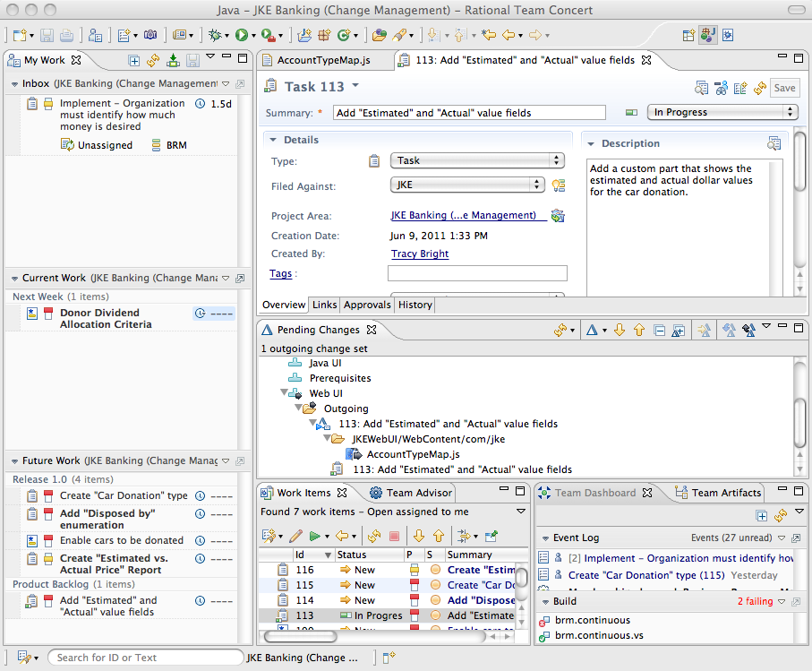This screenshot has height=671, width=812.
Task: Click the Tags link label
Action: 281,273
